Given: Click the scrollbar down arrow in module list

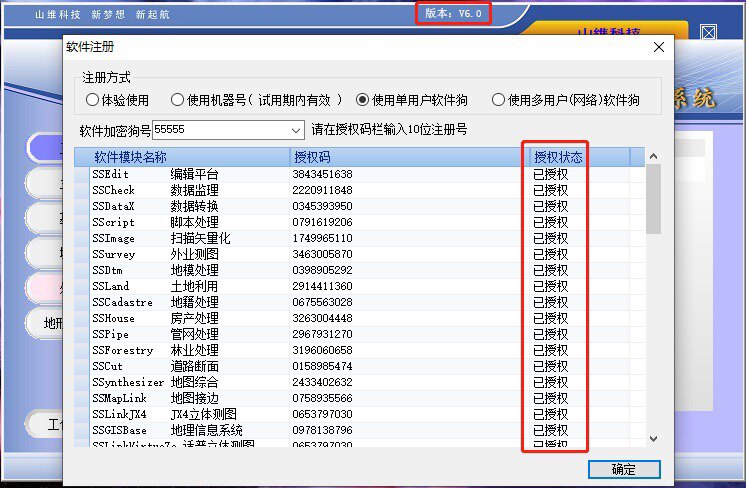Looking at the screenshot, I should (x=654, y=439).
